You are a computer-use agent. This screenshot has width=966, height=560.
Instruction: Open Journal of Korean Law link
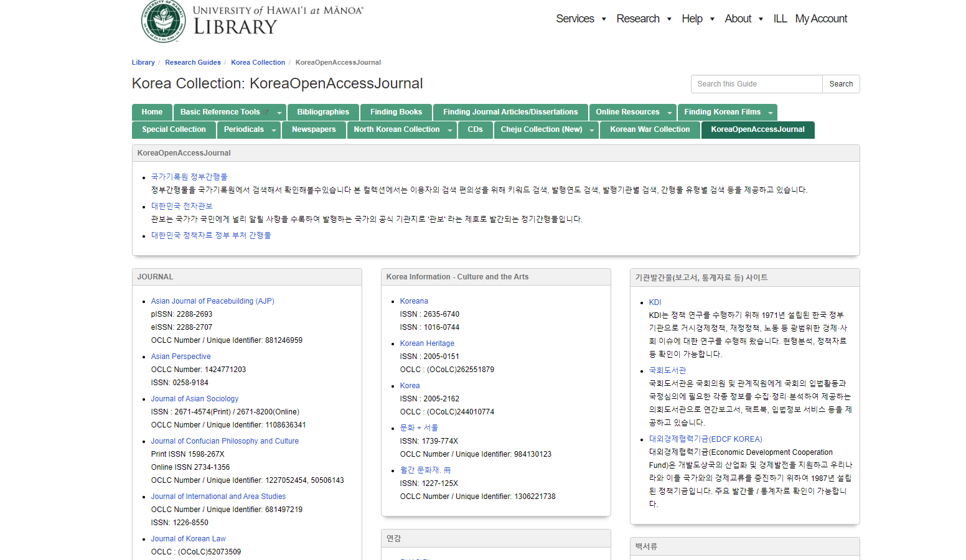188,539
